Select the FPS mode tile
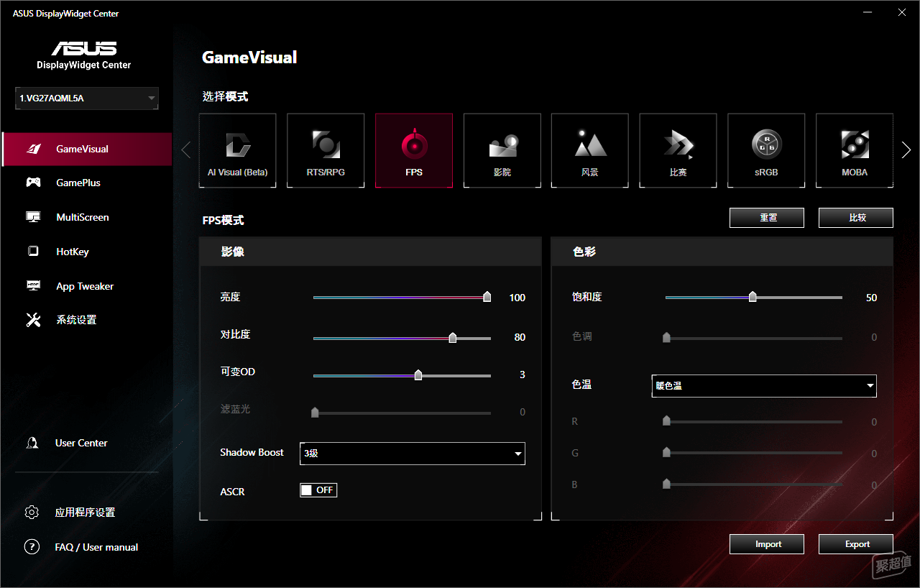Viewport: 920px width, 588px height. (414, 150)
